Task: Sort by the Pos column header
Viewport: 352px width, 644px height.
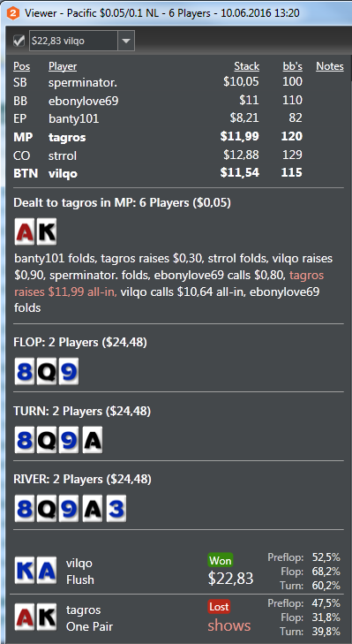Action: point(22,66)
